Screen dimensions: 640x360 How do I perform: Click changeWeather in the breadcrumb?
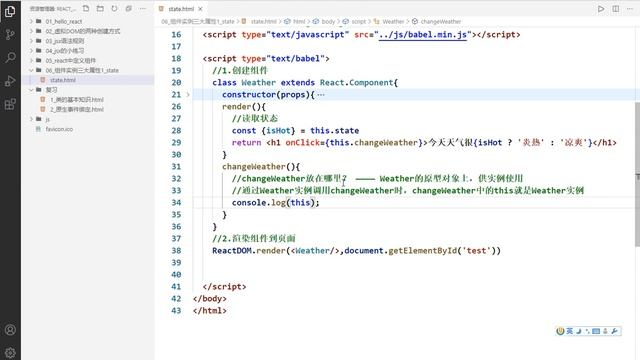click(440, 21)
